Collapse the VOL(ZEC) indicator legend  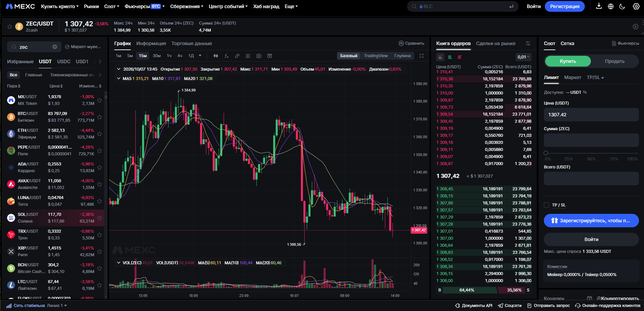pyautogui.click(x=119, y=263)
